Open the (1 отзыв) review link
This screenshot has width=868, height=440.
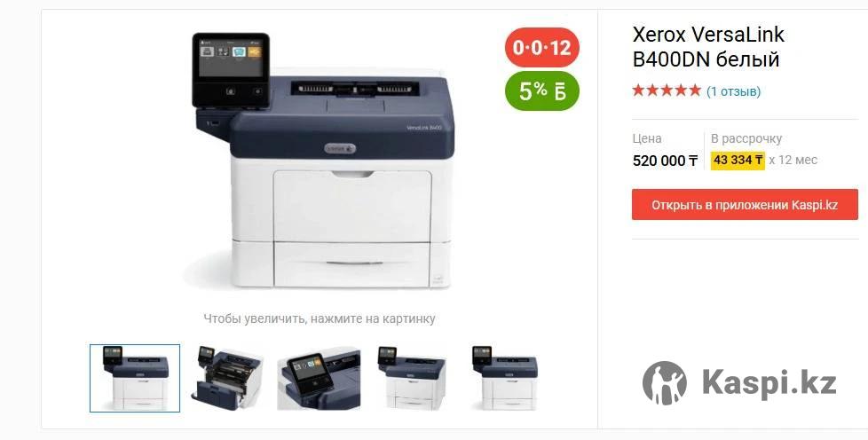coord(733,91)
